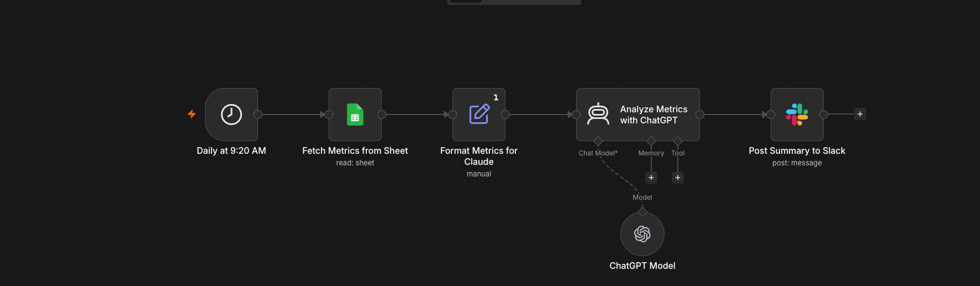Click the 'Post Summary to Slack' label
980x286 pixels.
click(797, 150)
